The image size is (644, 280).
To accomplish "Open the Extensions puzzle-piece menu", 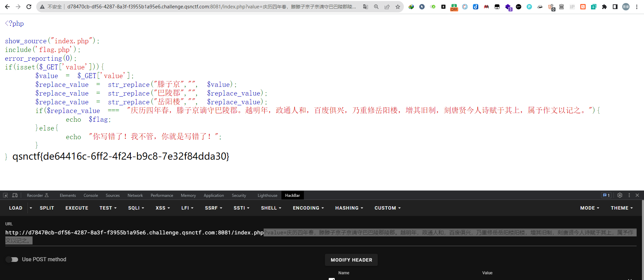I will pos(604,7).
